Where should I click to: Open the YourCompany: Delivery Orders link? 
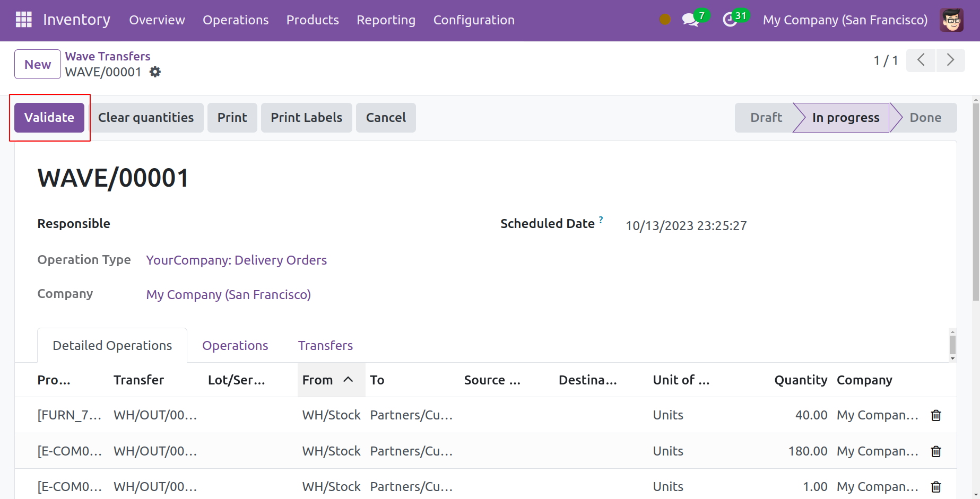(236, 260)
